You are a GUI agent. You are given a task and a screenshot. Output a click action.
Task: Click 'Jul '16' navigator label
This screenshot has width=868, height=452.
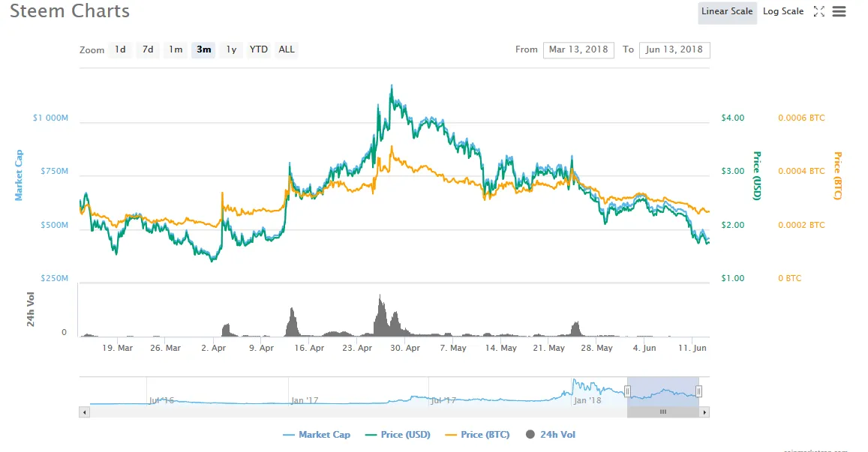(161, 400)
